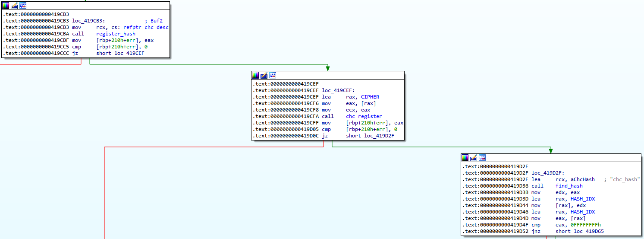This screenshot has height=239, width=644.
Task: Click HASH_IDX in the 419D3D line
Action: click(583, 199)
